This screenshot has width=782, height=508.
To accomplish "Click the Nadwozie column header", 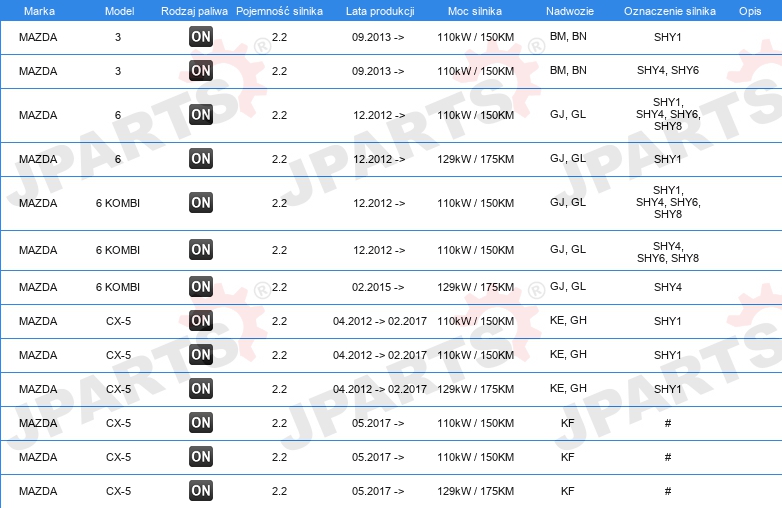I will tap(570, 11).
